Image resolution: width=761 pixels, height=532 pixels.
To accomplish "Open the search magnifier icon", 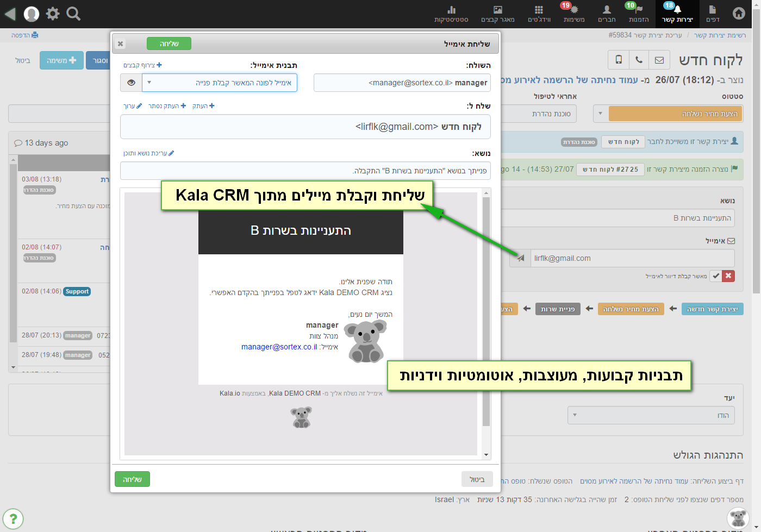I will 73,14.
